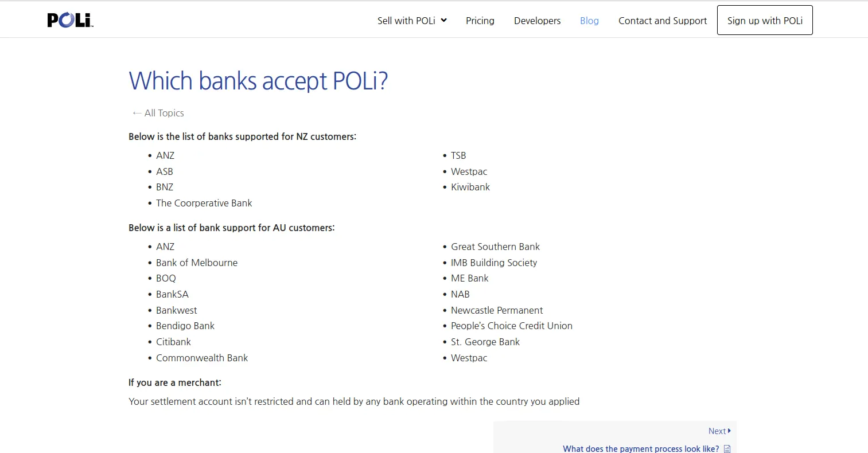Screen dimensions: 868x453
Task: Open the Sell with POLi menu
Action: coord(406,21)
